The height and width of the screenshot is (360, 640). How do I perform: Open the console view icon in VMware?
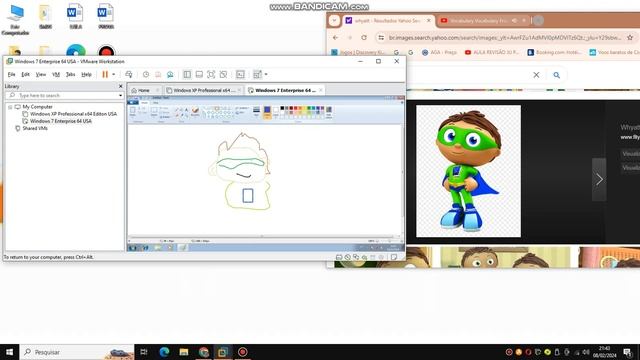pos(240,74)
